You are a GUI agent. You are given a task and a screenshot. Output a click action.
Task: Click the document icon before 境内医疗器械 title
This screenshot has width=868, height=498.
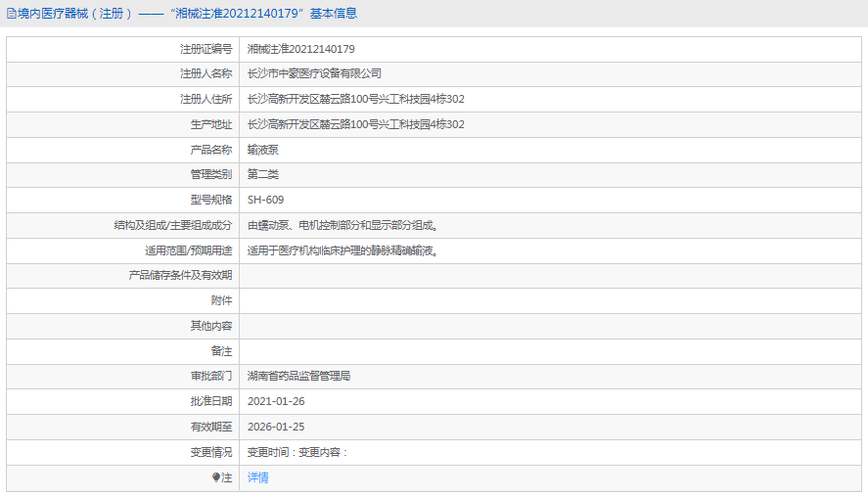point(11,14)
